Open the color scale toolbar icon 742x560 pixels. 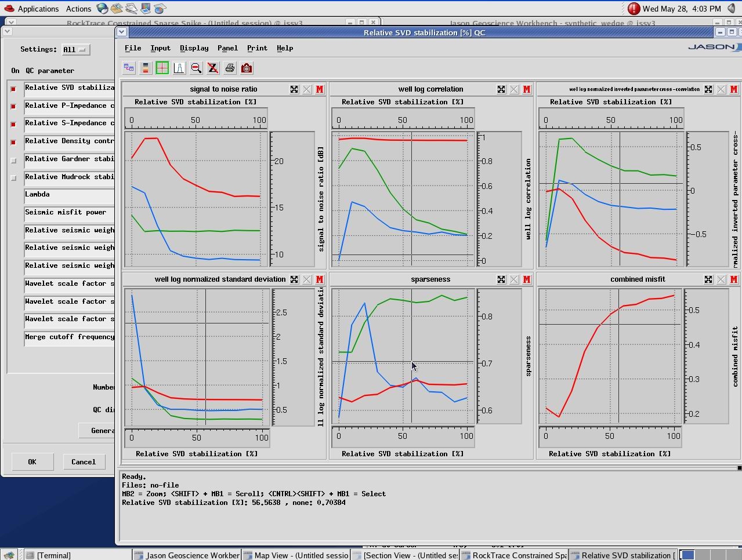coord(146,68)
